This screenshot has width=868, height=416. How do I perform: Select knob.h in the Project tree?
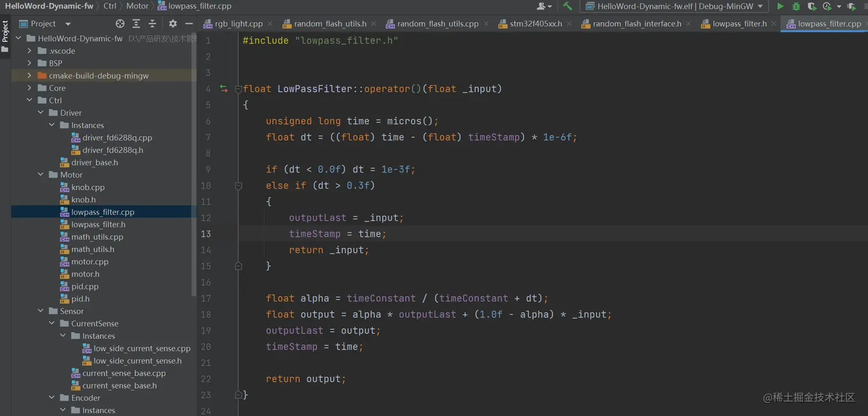tap(84, 199)
